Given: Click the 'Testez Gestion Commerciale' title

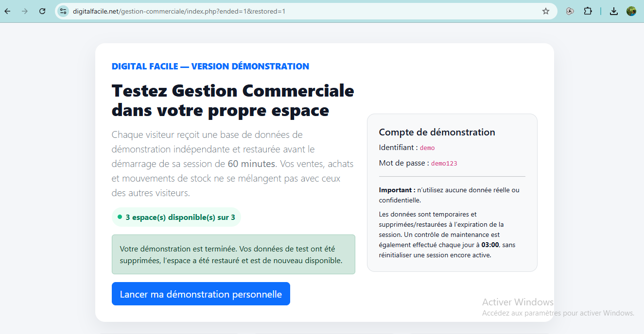Looking at the screenshot, I should 233,100.
